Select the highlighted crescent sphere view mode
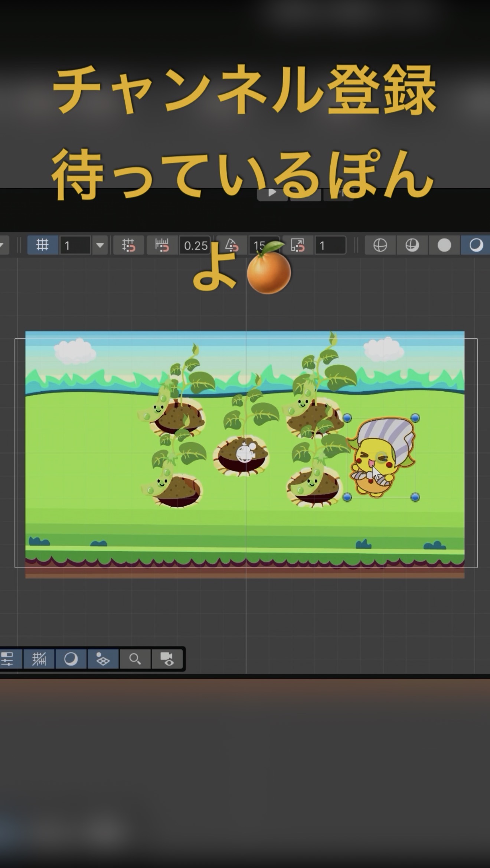Viewport: 490px width, 868px height. tap(476, 245)
